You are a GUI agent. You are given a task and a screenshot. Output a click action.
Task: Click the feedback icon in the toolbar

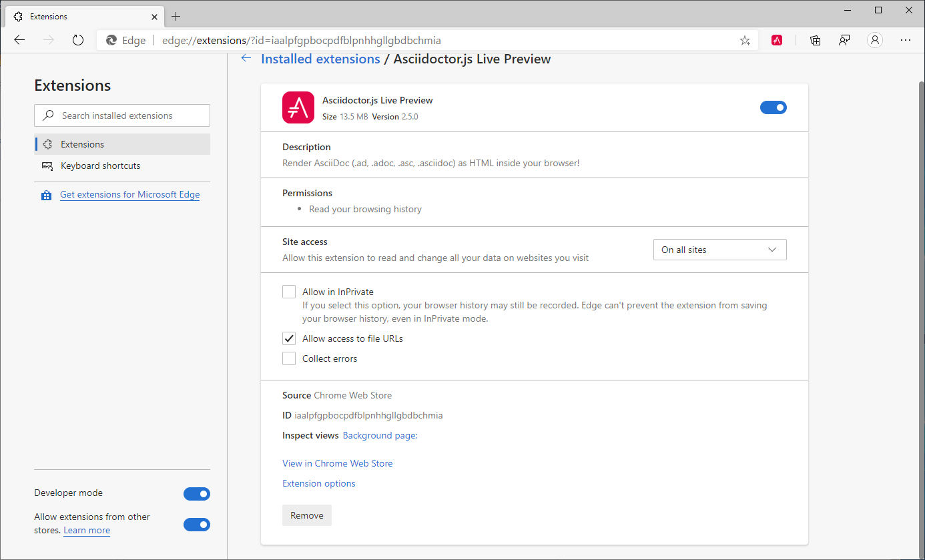point(844,40)
